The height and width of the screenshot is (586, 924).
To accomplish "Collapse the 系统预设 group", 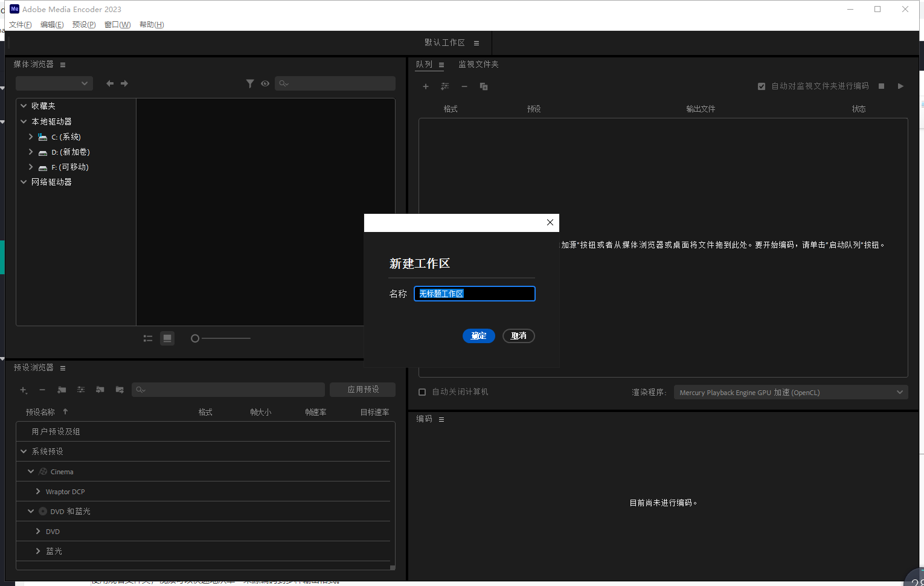I will (x=24, y=451).
